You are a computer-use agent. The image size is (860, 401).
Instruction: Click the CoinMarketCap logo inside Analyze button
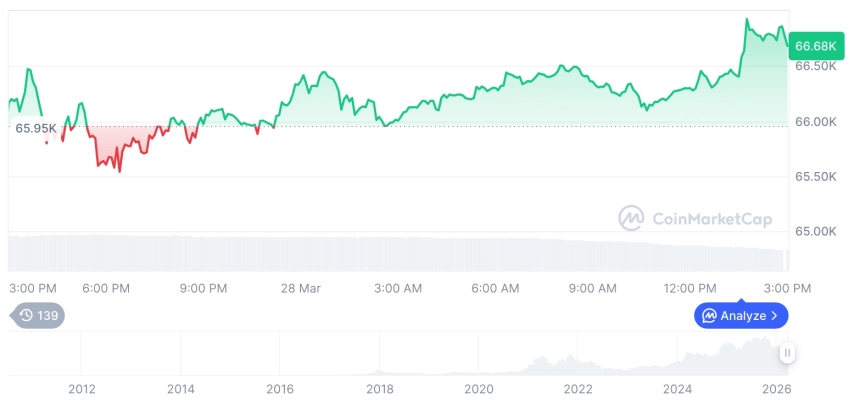point(709,316)
